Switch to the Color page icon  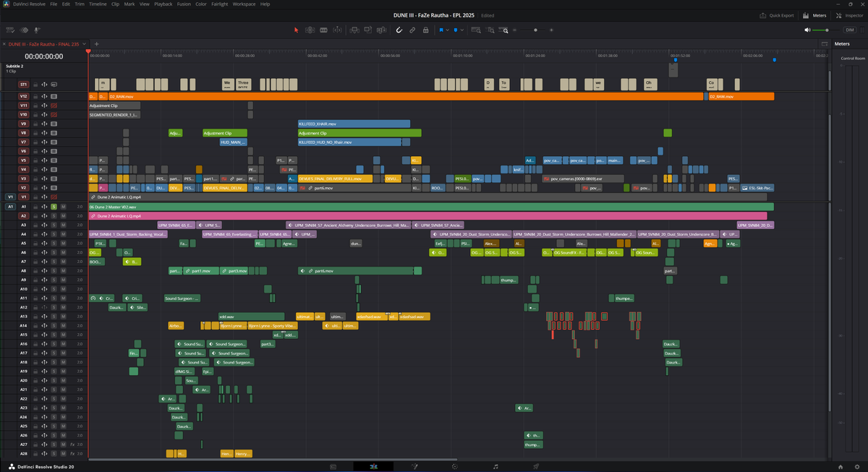pos(454,467)
